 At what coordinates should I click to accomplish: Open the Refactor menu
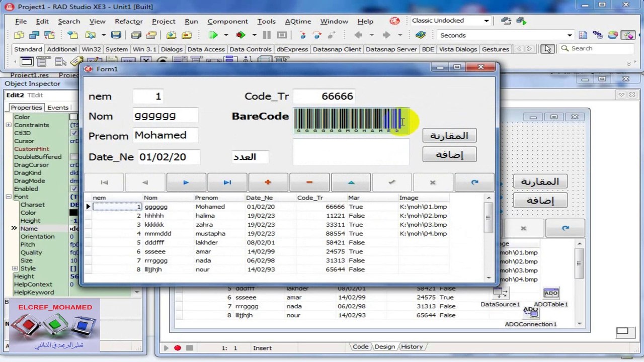click(x=129, y=21)
